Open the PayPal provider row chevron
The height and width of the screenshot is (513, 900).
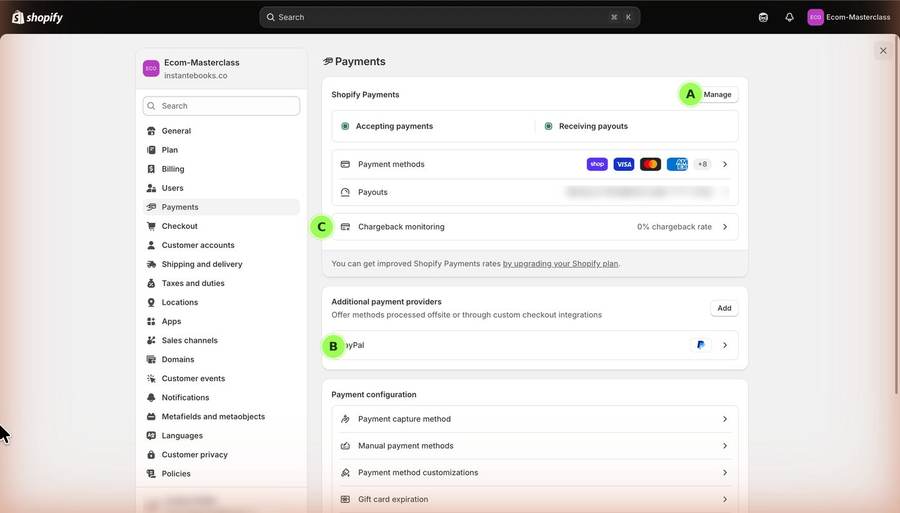(x=725, y=345)
